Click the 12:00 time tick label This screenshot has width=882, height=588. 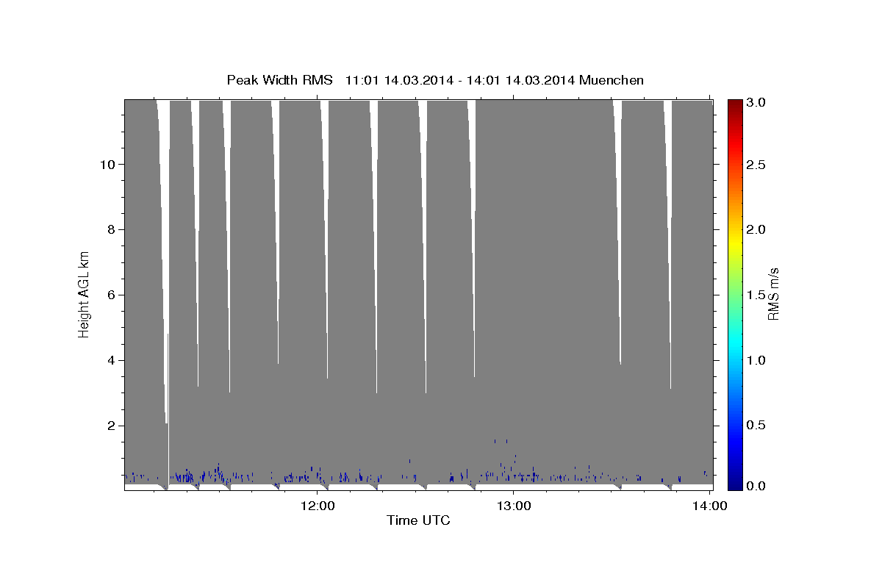pyautogui.click(x=318, y=505)
